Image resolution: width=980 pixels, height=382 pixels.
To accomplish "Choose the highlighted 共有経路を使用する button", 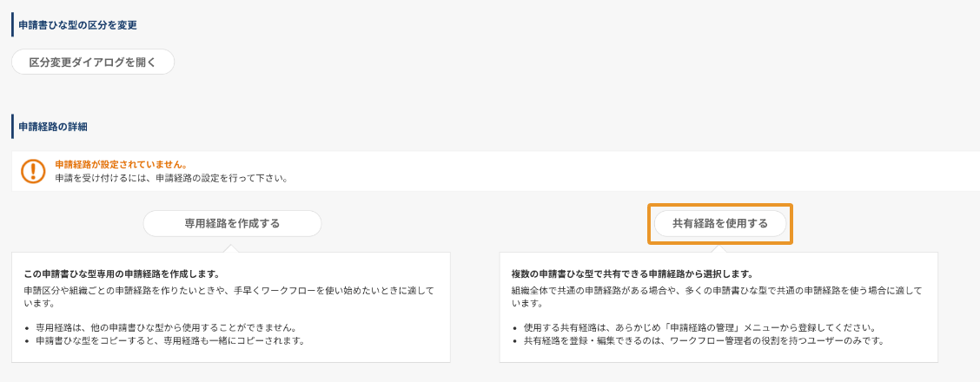I will [720, 223].
